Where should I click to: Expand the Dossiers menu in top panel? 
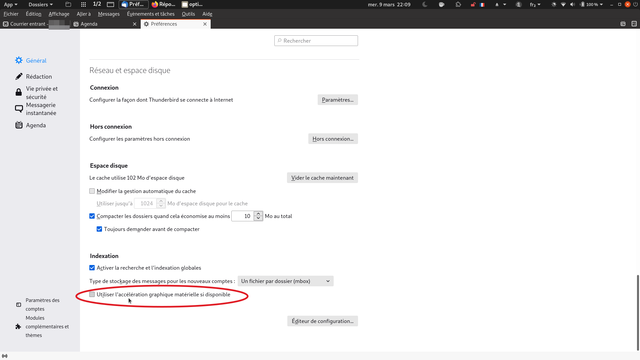point(40,4)
